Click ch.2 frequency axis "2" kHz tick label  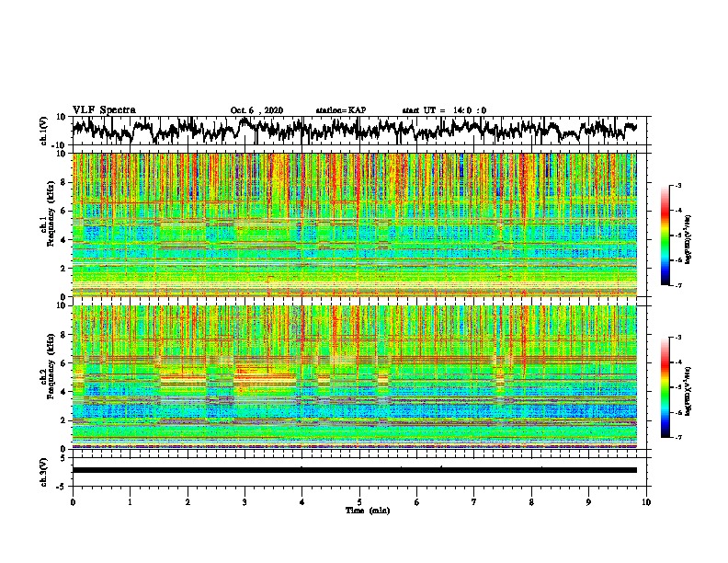[x=63, y=420]
